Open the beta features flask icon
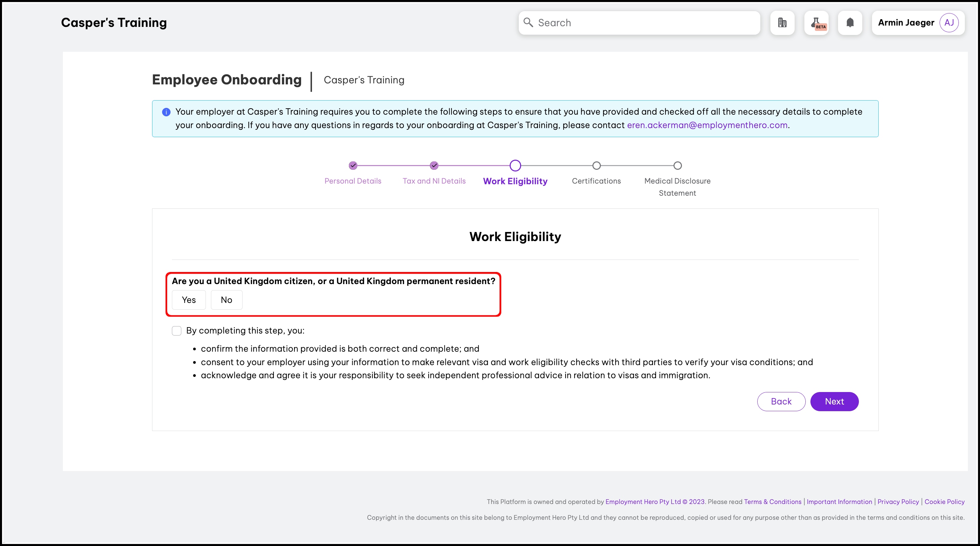The image size is (980, 546). coord(816,23)
